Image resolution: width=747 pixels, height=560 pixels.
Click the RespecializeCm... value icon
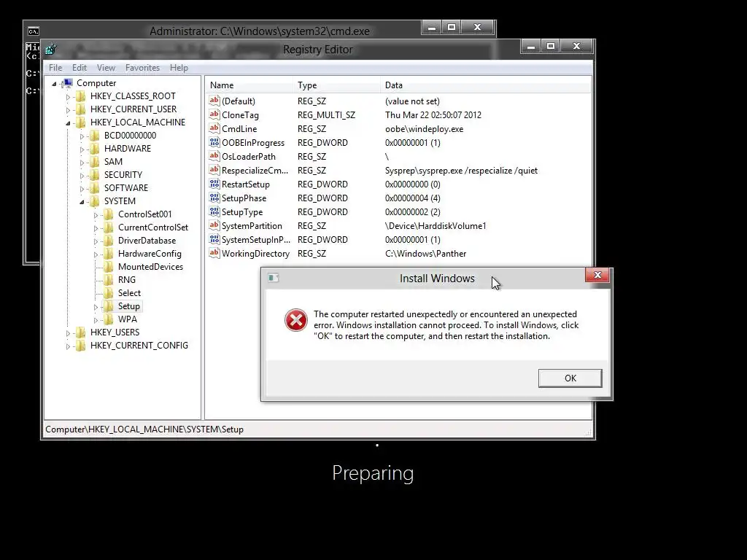(x=214, y=169)
